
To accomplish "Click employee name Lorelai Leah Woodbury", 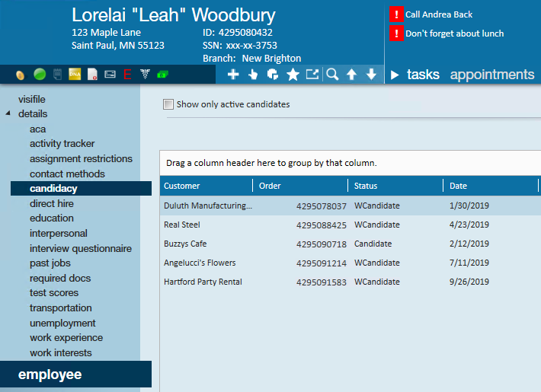I will (174, 14).
